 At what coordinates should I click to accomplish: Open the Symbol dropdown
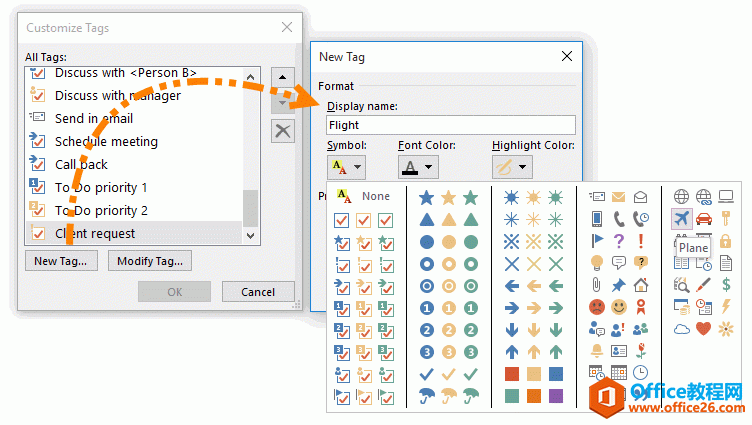click(346, 166)
